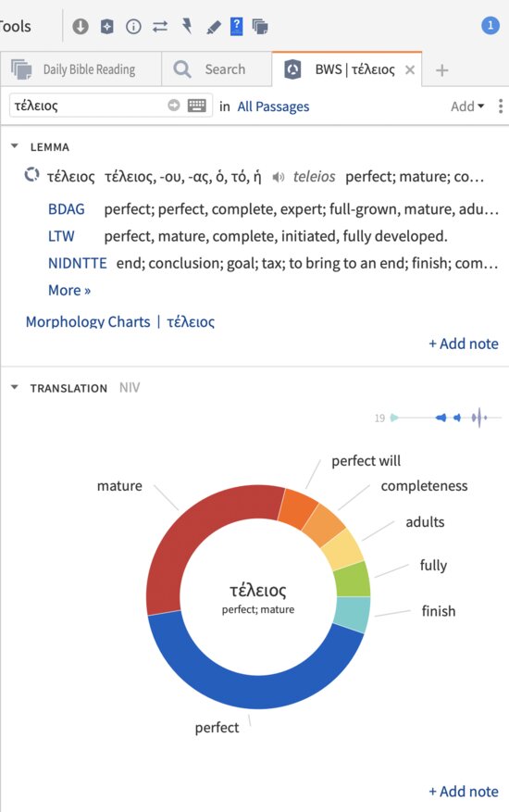Switch to the Search tab
509x812 pixels.
pyautogui.click(x=217, y=69)
